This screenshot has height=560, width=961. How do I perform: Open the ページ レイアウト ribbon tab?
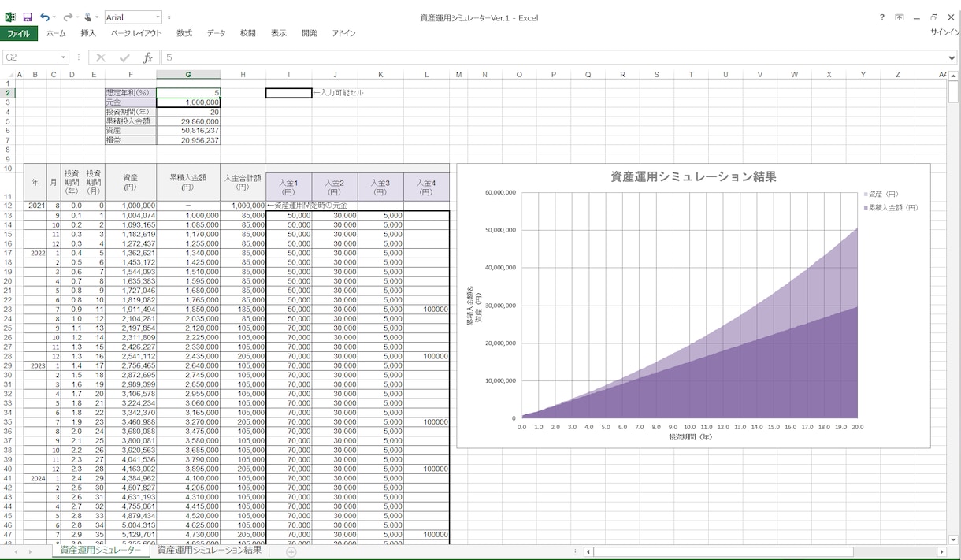tap(136, 34)
